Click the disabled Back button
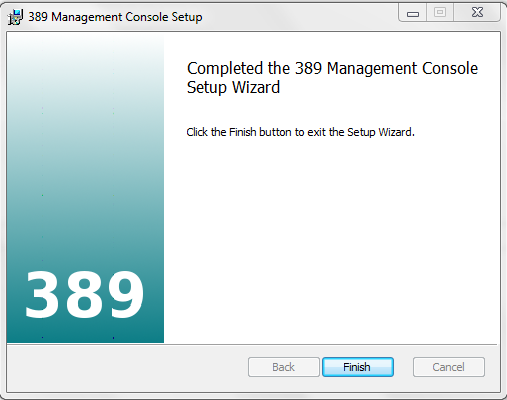Screen dimensions: 507x400 [x=283, y=367]
